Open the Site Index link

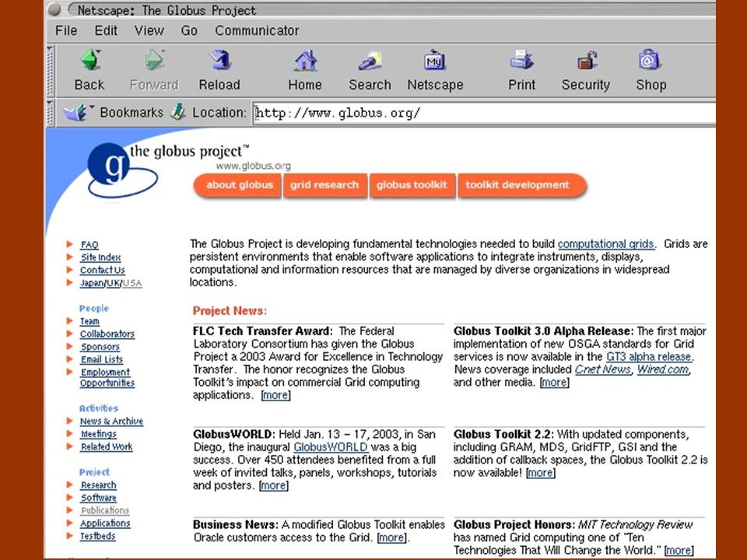(x=100, y=257)
